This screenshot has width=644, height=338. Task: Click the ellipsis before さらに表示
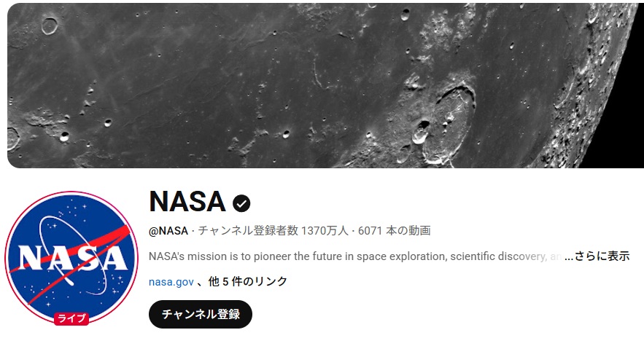click(x=569, y=256)
